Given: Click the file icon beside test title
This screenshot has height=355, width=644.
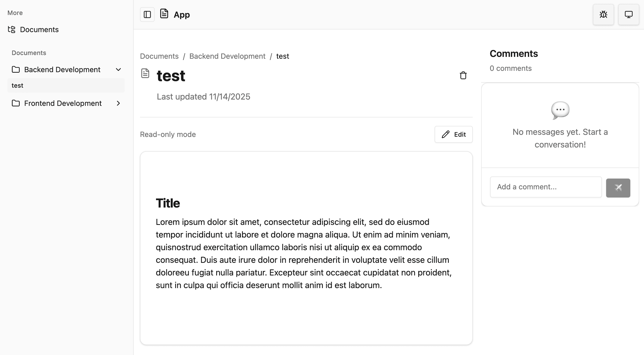Looking at the screenshot, I should click(145, 73).
